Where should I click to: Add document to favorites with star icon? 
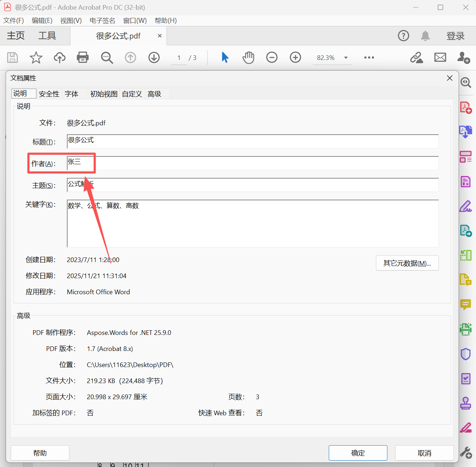[x=36, y=57]
